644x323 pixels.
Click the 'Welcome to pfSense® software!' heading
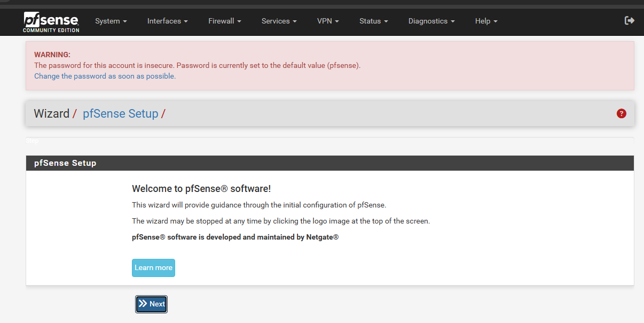tap(201, 189)
